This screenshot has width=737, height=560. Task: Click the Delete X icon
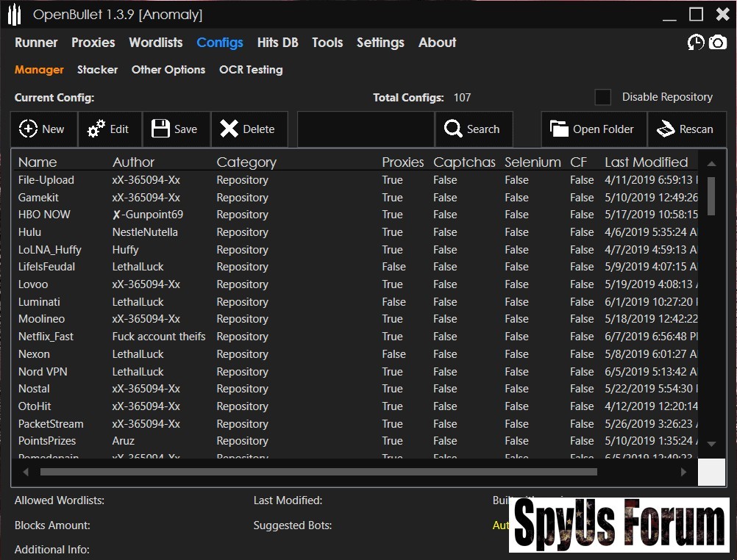tap(229, 129)
